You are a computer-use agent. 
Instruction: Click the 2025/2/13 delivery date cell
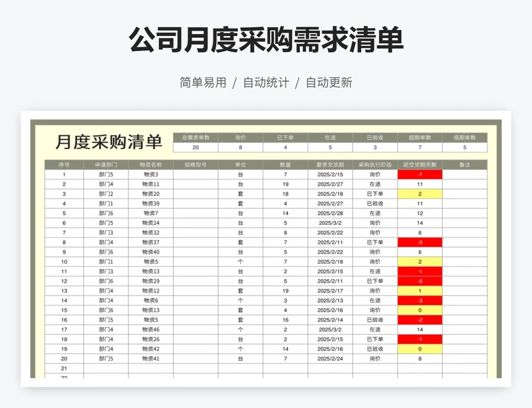[330, 300]
